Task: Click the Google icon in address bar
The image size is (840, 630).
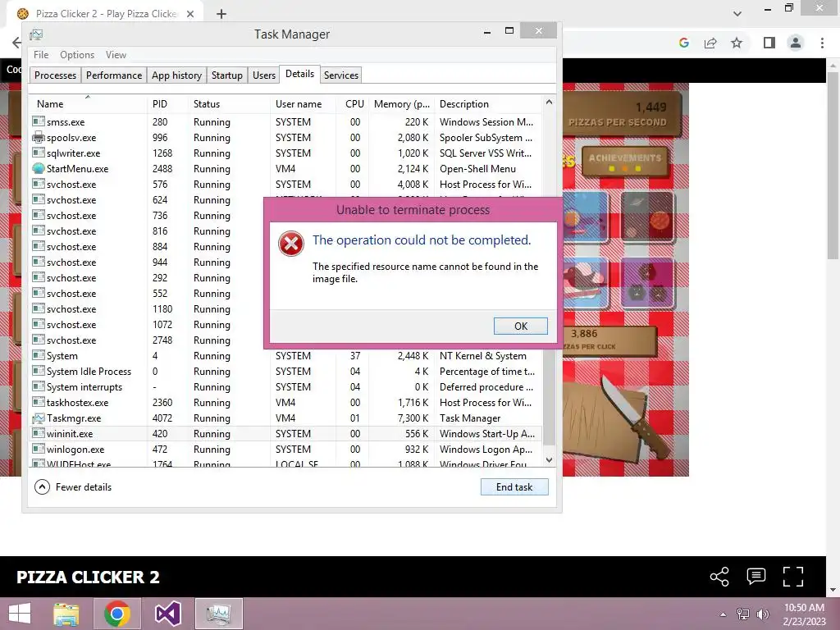Action: [683, 43]
